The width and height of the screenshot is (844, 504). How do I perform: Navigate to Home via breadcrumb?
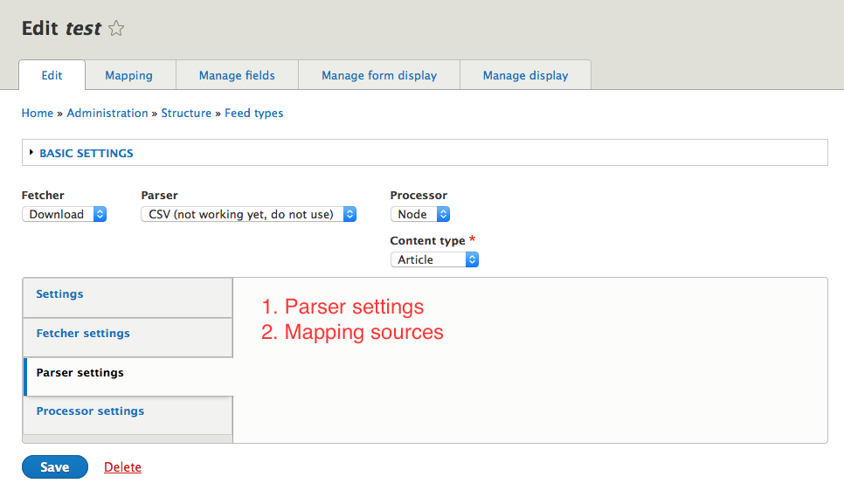pos(38,113)
